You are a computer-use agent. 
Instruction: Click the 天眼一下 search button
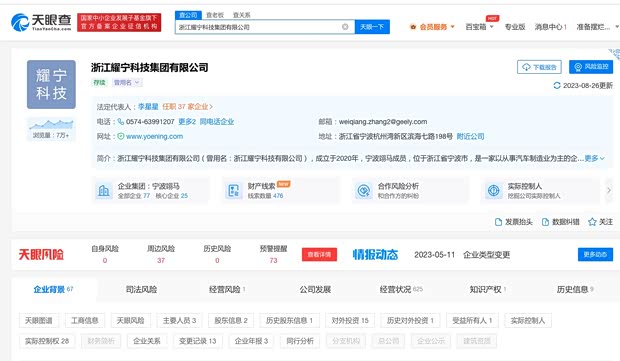coord(372,27)
